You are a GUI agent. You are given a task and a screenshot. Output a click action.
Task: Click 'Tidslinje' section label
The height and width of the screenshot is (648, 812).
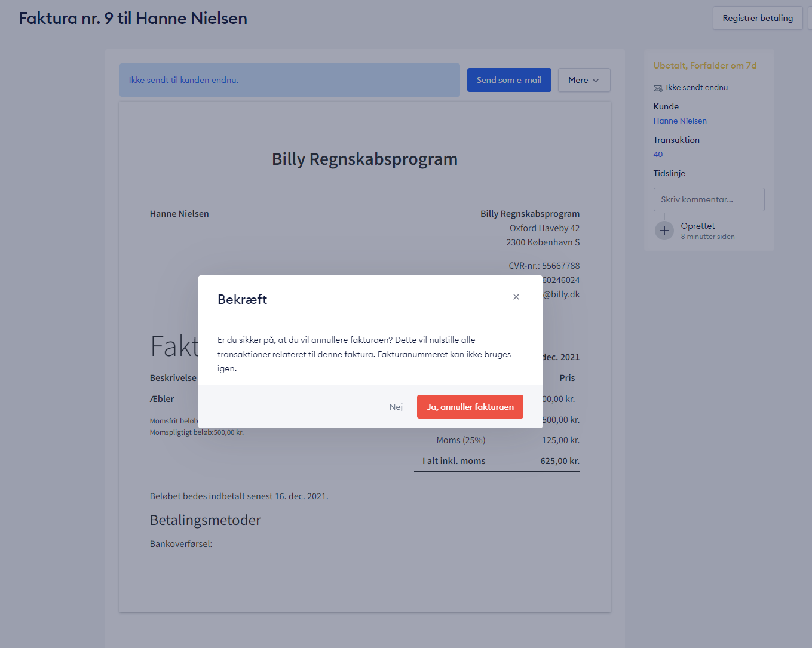tap(669, 173)
